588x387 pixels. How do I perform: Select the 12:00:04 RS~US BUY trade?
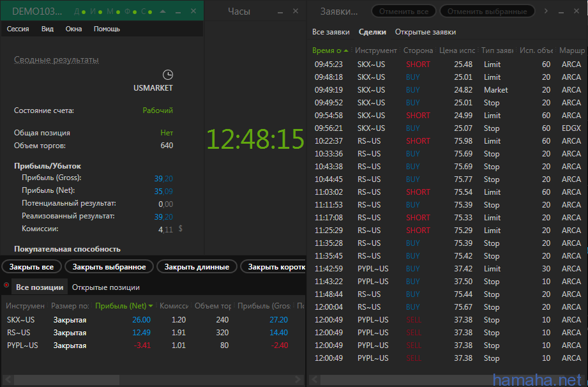(x=448, y=307)
